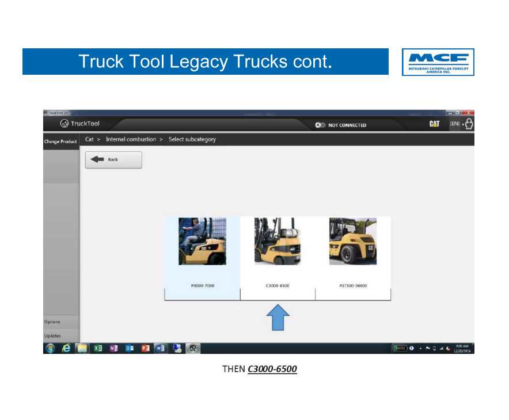Toggle the Not Connected connection switch
This screenshot has height=420, width=509.
(320, 125)
